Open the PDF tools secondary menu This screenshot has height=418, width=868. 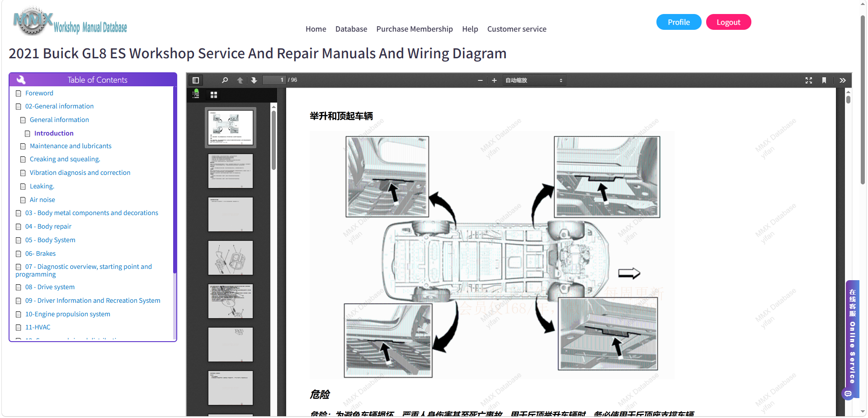click(843, 80)
